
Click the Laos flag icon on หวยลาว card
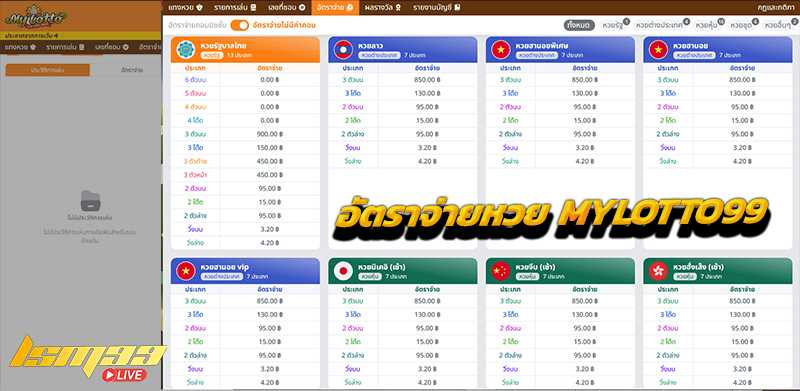343,50
